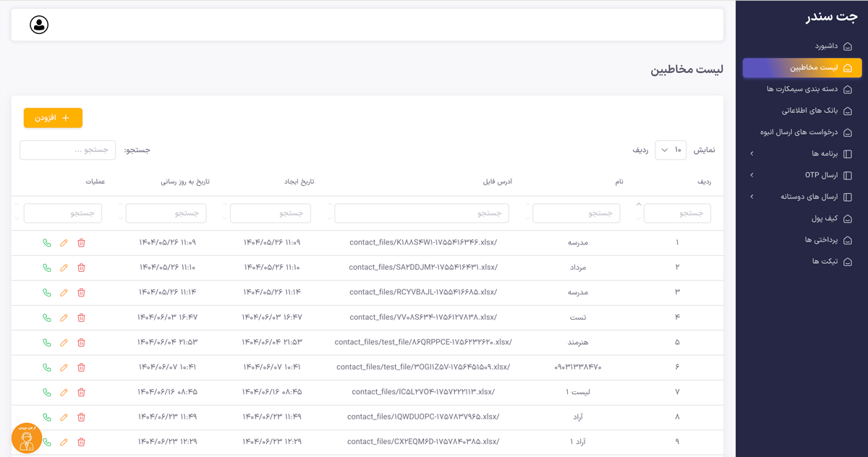Image resolution: width=868 pixels, height=457 pixels.
Task: Open بانک های اطلاعاتی menu item
Action: [x=809, y=111]
